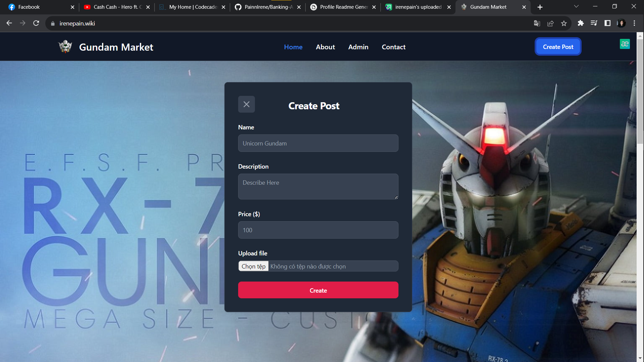Viewport: 644px width, 362px height.
Task: Close the PainnIrene GitHub tab
Action: [x=299, y=7]
